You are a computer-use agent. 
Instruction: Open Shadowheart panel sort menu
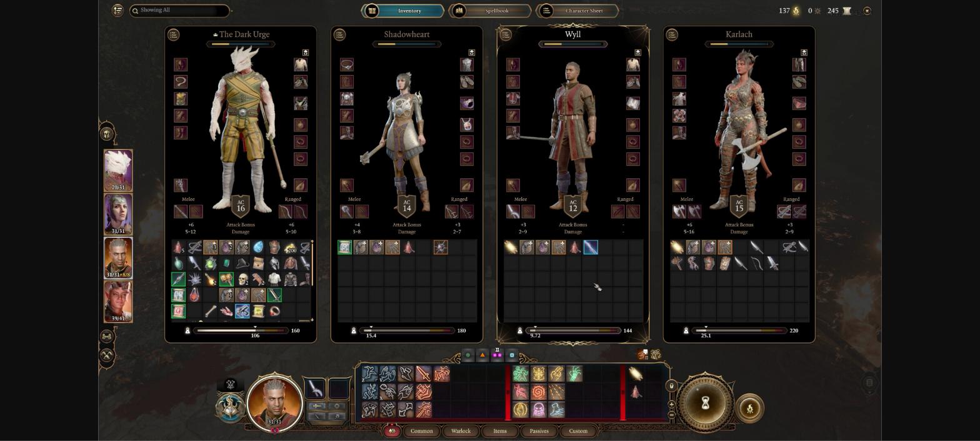(340, 34)
